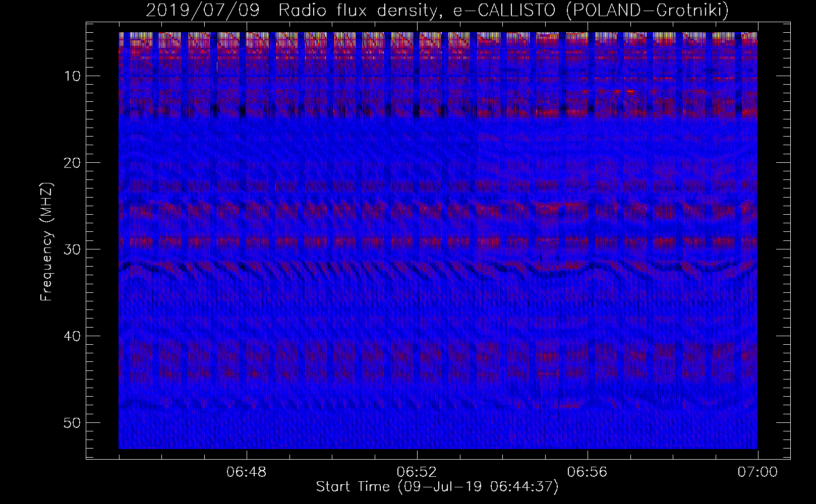Click the 10 MHz frequency tick label
This screenshot has height=504, width=816.
pyautogui.click(x=72, y=76)
